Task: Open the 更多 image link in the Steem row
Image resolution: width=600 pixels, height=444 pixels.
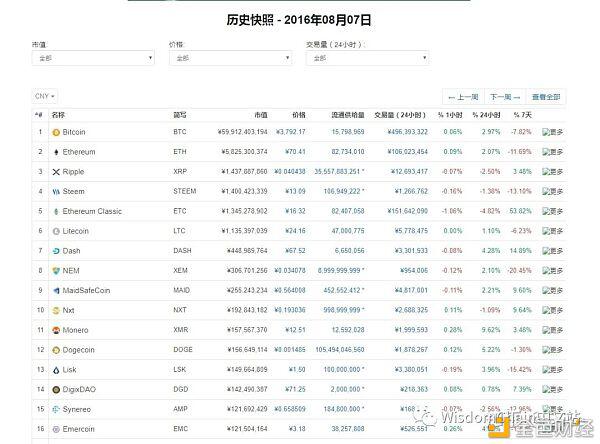Action: point(553,192)
